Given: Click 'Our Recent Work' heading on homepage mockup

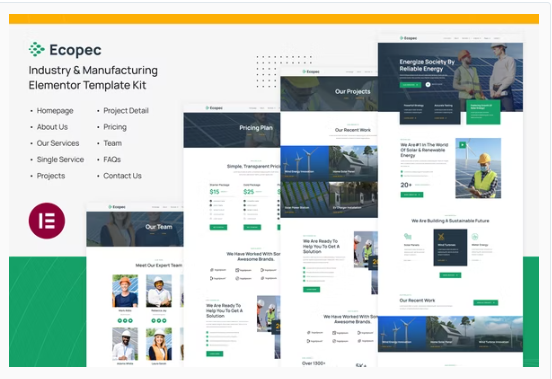Looking at the screenshot, I should [417, 300].
